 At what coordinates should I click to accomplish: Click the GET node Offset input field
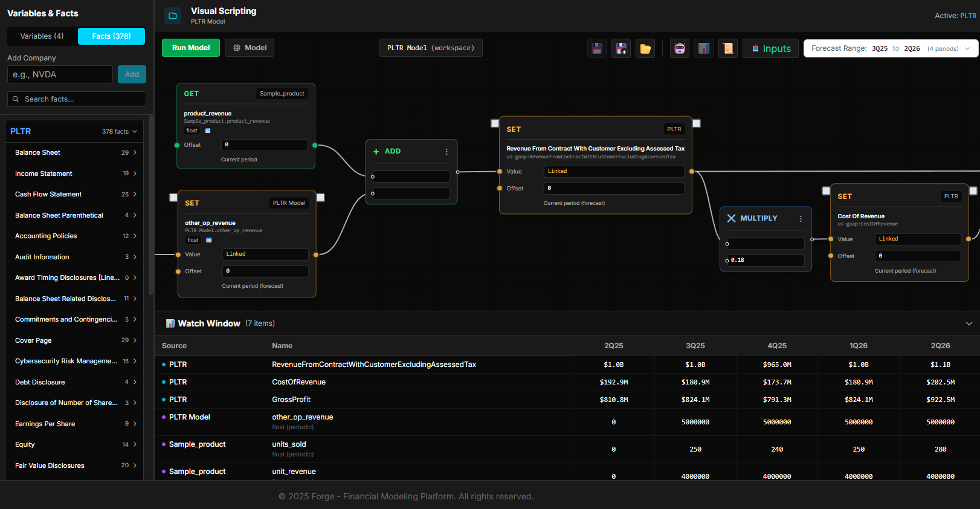pyautogui.click(x=265, y=145)
